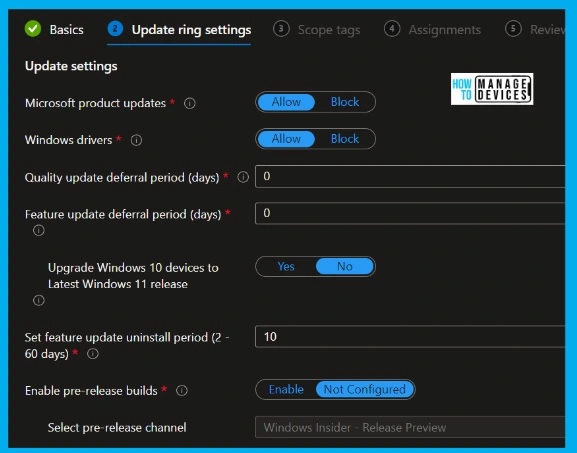577x453 pixels.
Task: Open info icon beside Quality update deferral period
Action: tap(243, 177)
